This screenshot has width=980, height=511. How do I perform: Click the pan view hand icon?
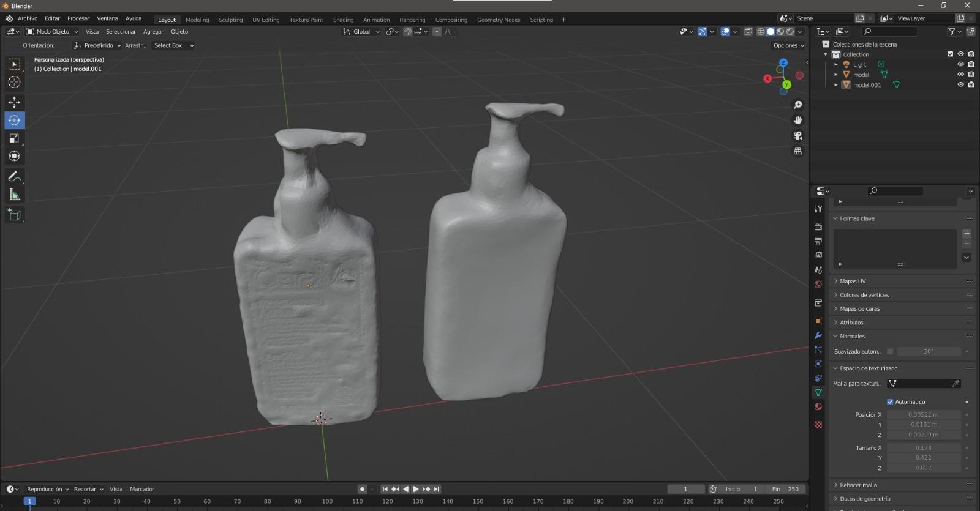pos(797,121)
